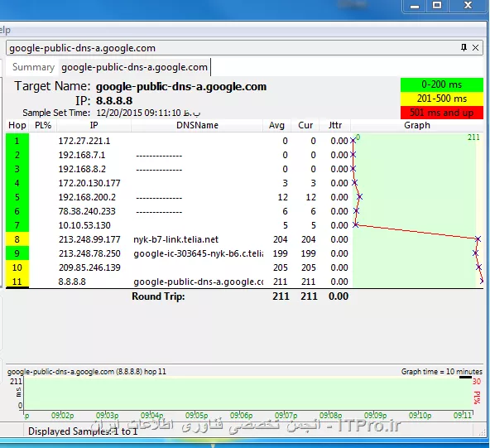The image size is (490, 448).
Task: Click DNS name google-ic-303645-nyk-b6
Action: tap(198, 253)
